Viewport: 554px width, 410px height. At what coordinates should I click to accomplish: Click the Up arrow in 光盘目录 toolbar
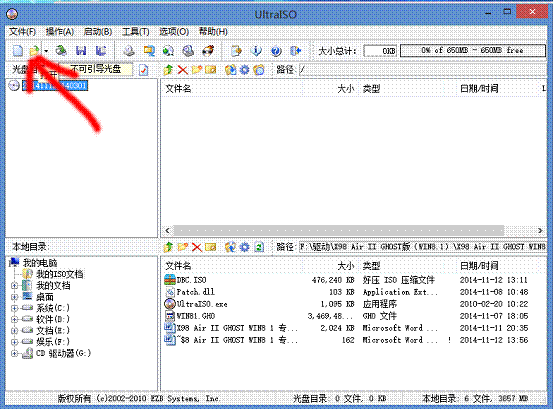pyautogui.click(x=168, y=70)
